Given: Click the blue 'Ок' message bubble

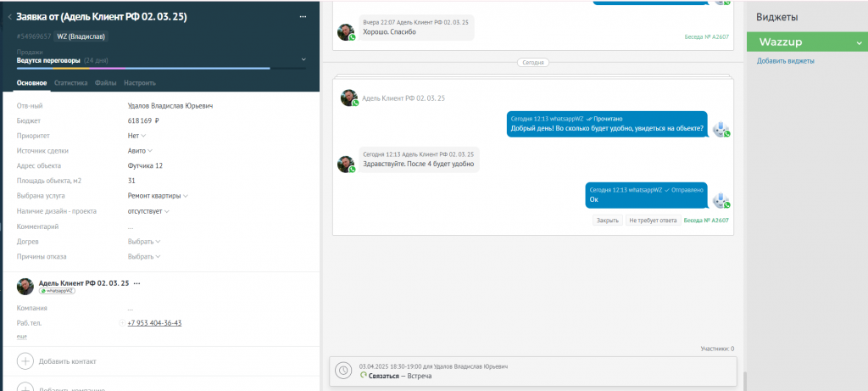Looking at the screenshot, I should pyautogui.click(x=646, y=195).
